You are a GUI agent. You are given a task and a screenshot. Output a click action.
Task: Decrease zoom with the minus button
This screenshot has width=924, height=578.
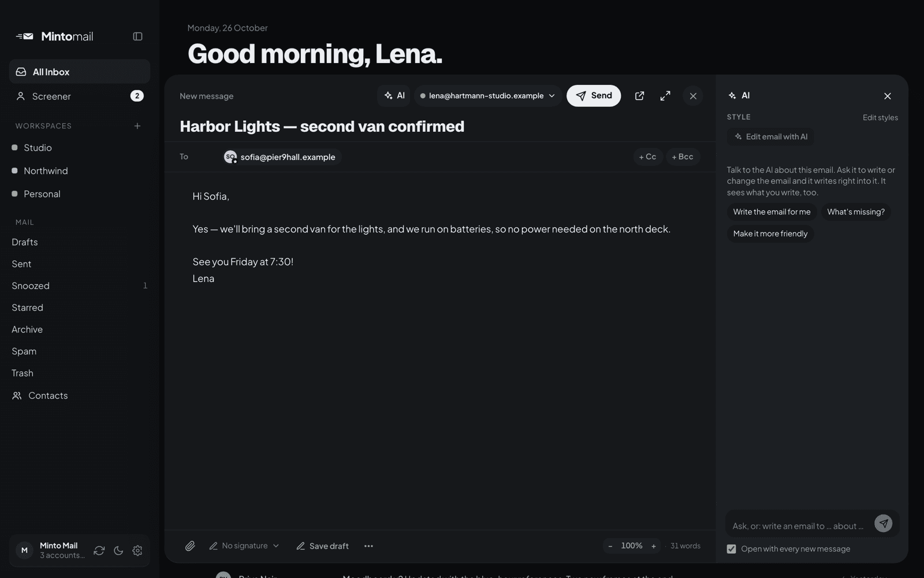coord(610,546)
